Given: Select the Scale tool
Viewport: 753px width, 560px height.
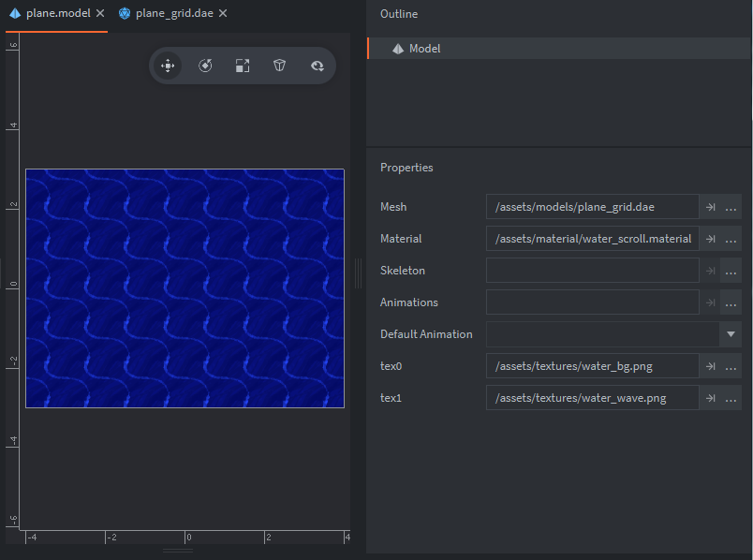Looking at the screenshot, I should click(x=243, y=66).
